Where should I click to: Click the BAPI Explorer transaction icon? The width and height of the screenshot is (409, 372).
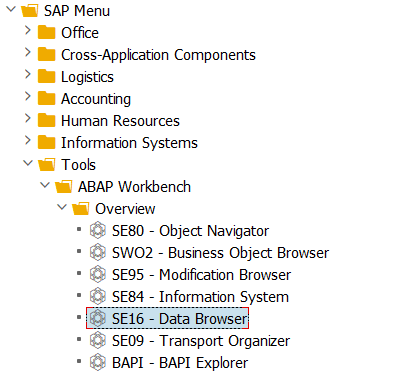(98, 363)
